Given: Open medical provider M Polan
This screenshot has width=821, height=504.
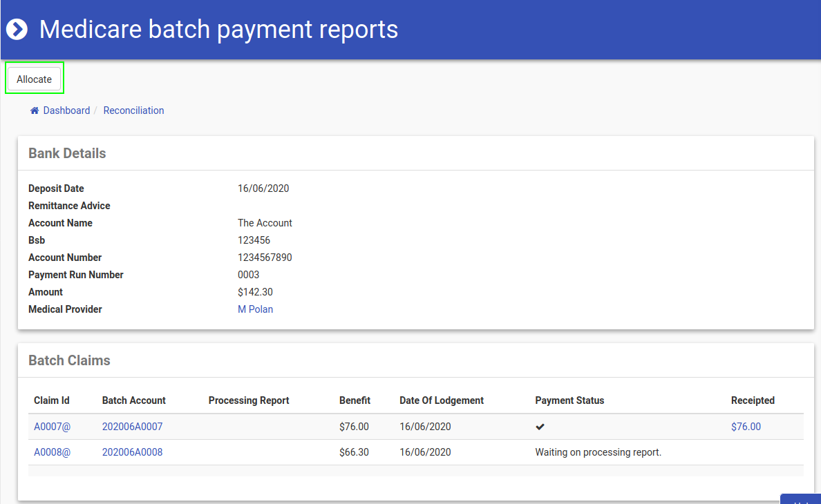Looking at the screenshot, I should click(x=255, y=309).
